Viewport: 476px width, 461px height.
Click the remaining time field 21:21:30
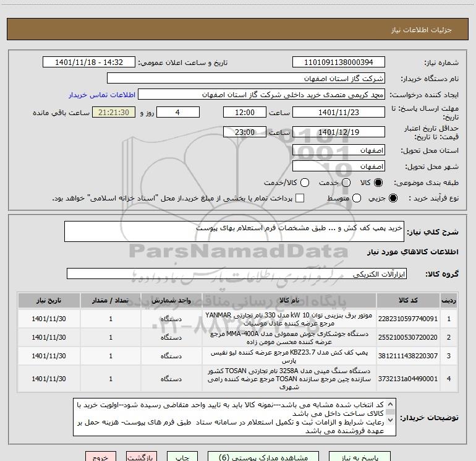pyautogui.click(x=114, y=112)
